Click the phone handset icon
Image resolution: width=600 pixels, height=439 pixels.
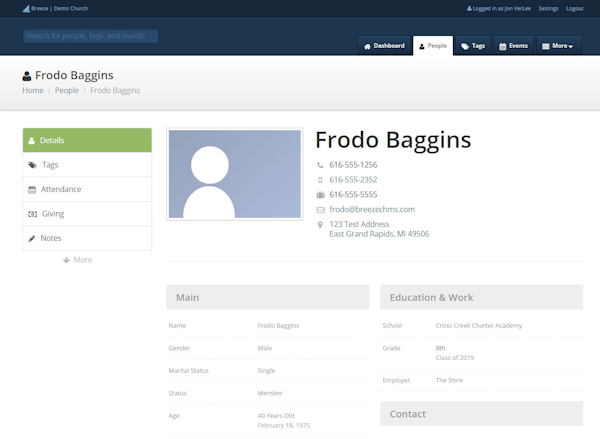[x=320, y=165]
